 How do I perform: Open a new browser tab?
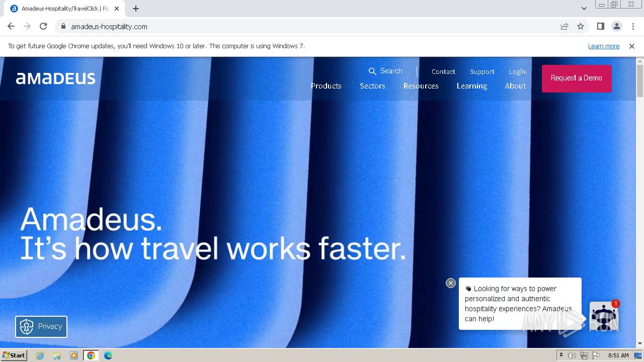136,9
